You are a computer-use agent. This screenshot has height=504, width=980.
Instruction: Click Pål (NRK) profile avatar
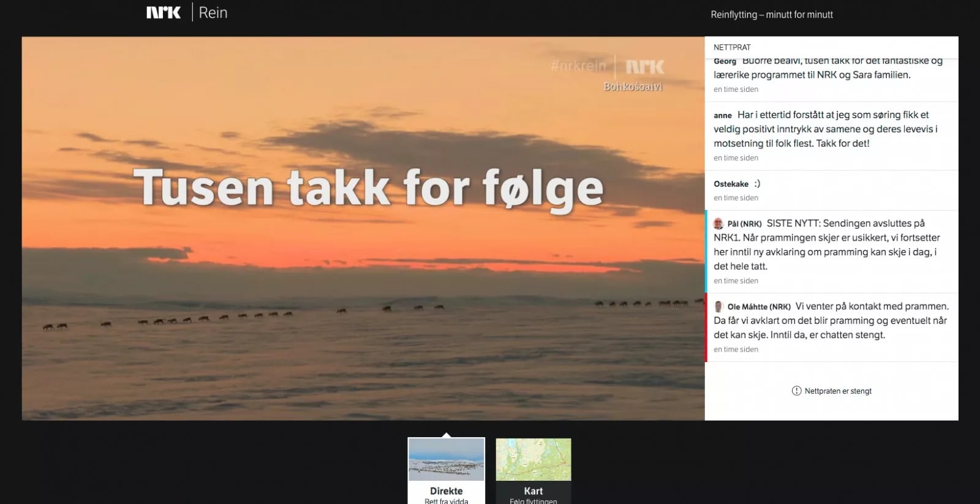(718, 224)
